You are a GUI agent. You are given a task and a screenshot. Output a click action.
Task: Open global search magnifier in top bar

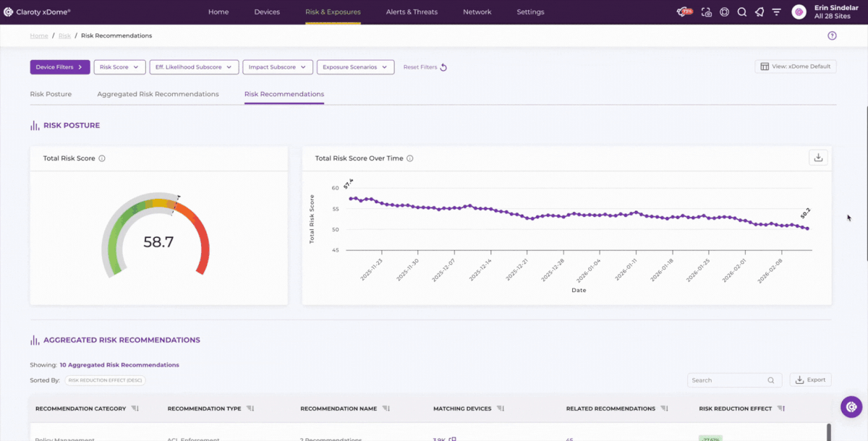(x=741, y=12)
